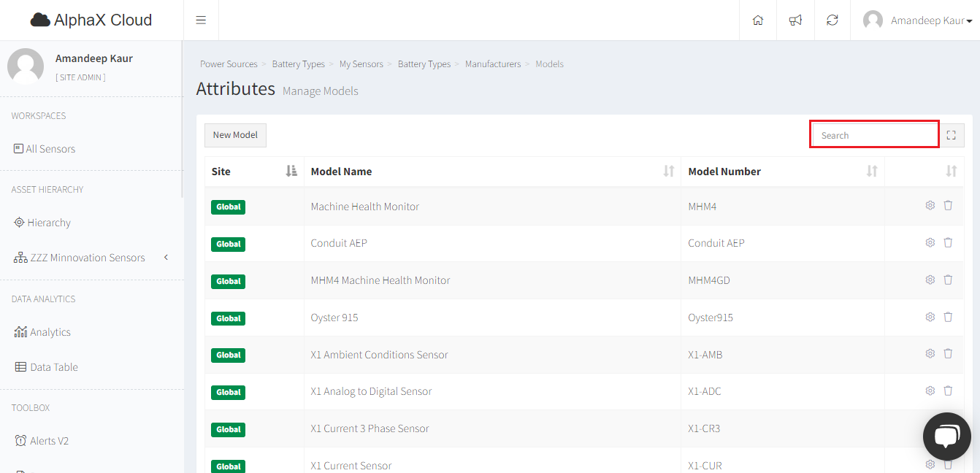Click into the Search input field

coord(875,135)
